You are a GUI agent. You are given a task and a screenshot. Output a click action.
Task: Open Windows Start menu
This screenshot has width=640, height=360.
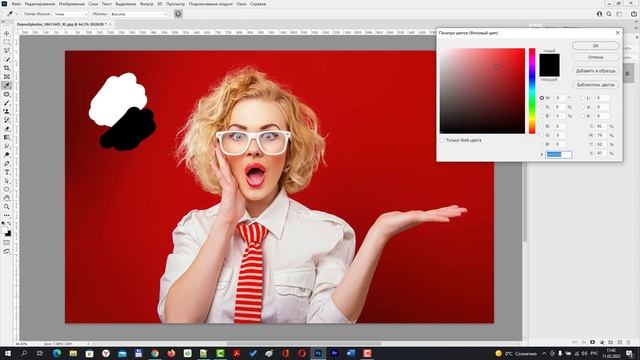coord(8,353)
